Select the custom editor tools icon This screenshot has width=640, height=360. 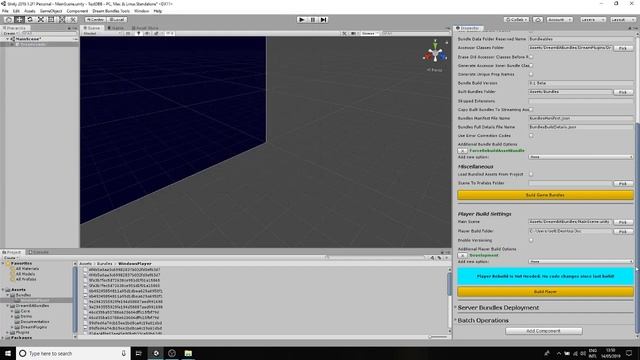click(72, 20)
